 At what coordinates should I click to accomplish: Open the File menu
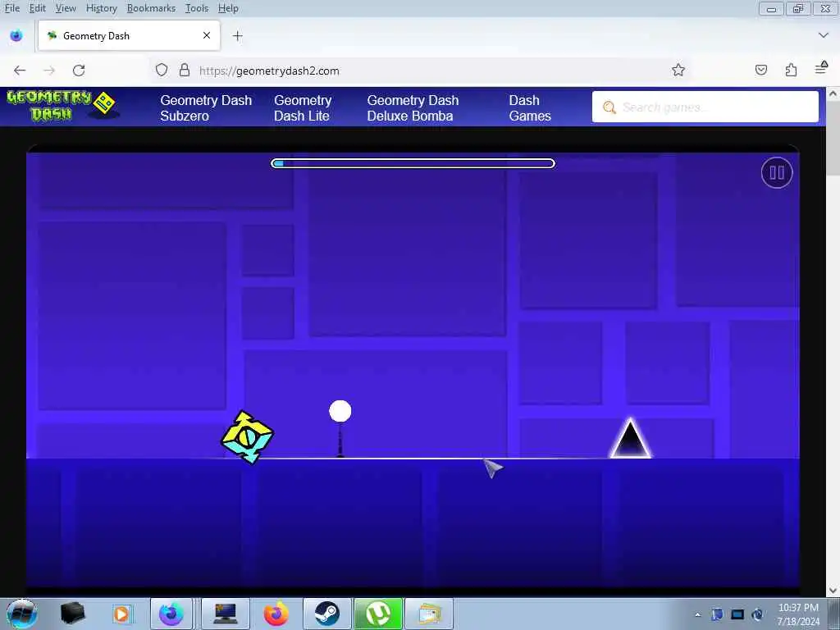click(11, 8)
